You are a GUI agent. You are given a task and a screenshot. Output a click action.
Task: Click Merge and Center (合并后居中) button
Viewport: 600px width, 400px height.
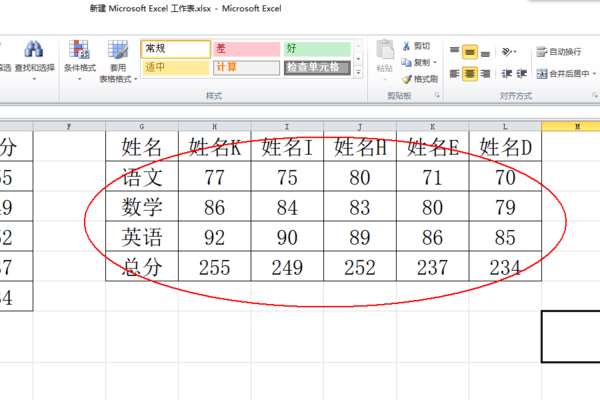562,73
